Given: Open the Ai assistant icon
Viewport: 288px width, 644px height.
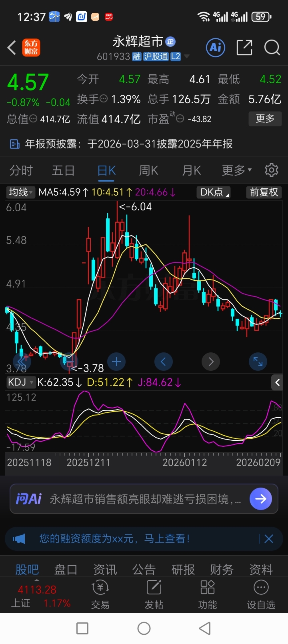Looking at the screenshot, I should pos(216,48).
